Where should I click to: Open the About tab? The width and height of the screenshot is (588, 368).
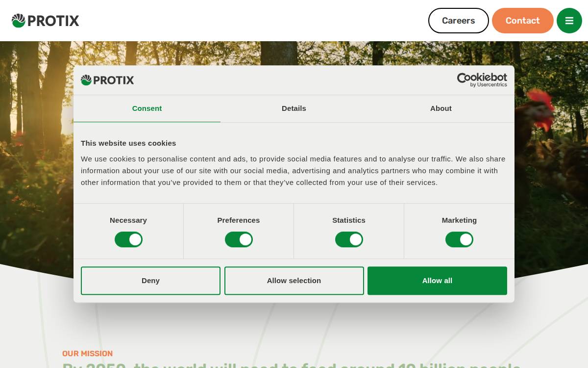tap(441, 108)
